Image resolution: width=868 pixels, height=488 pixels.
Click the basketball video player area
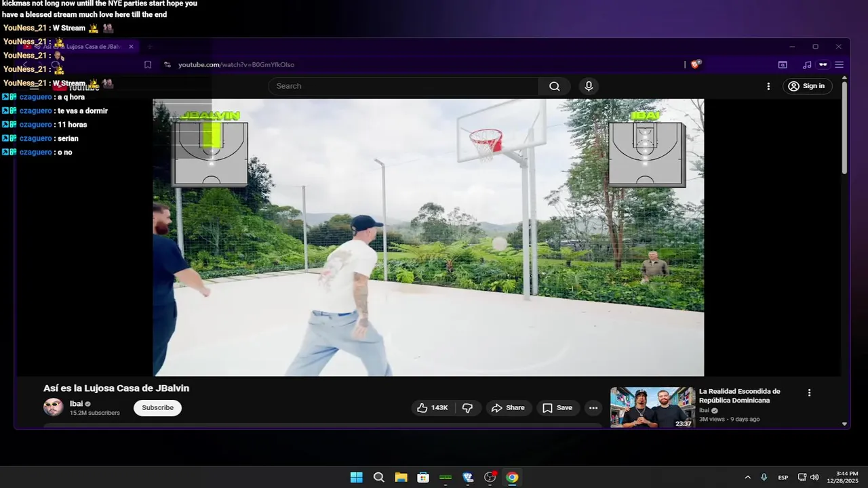tap(428, 237)
